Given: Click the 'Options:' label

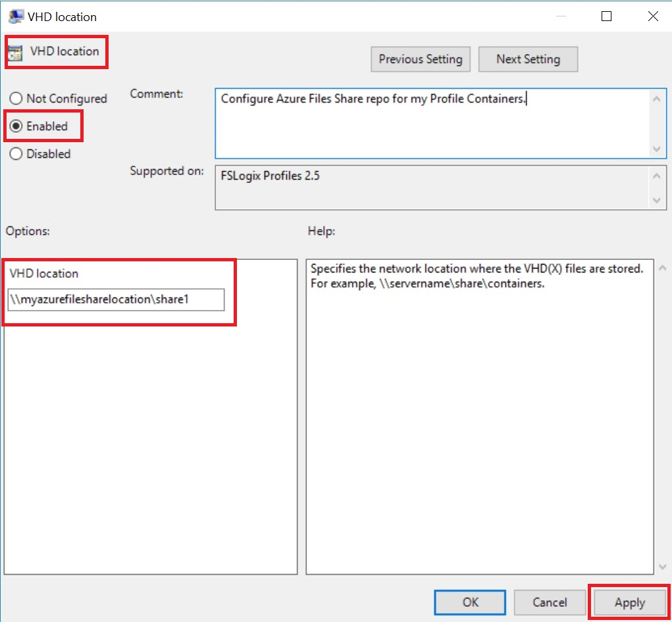Looking at the screenshot, I should click(x=28, y=231).
